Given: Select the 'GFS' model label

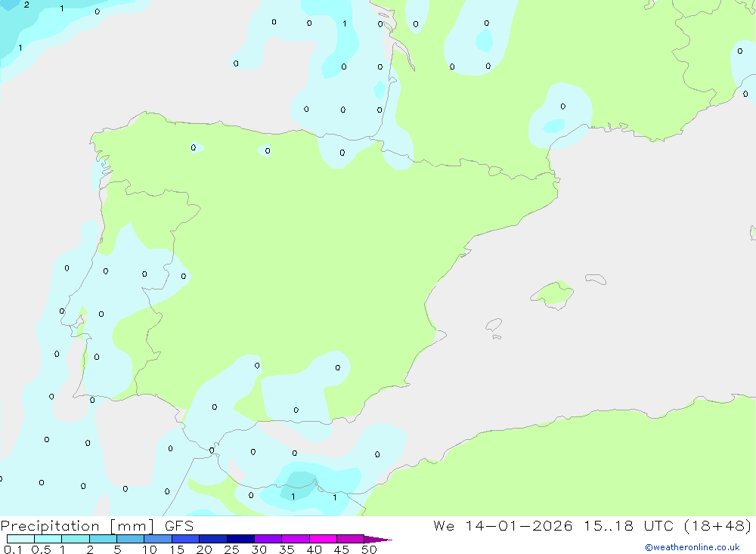Looking at the screenshot, I should coord(179,526).
